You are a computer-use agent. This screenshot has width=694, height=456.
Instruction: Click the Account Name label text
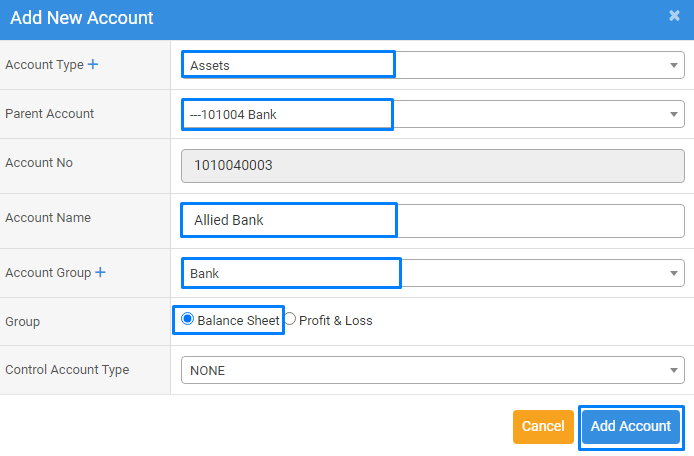point(46,217)
